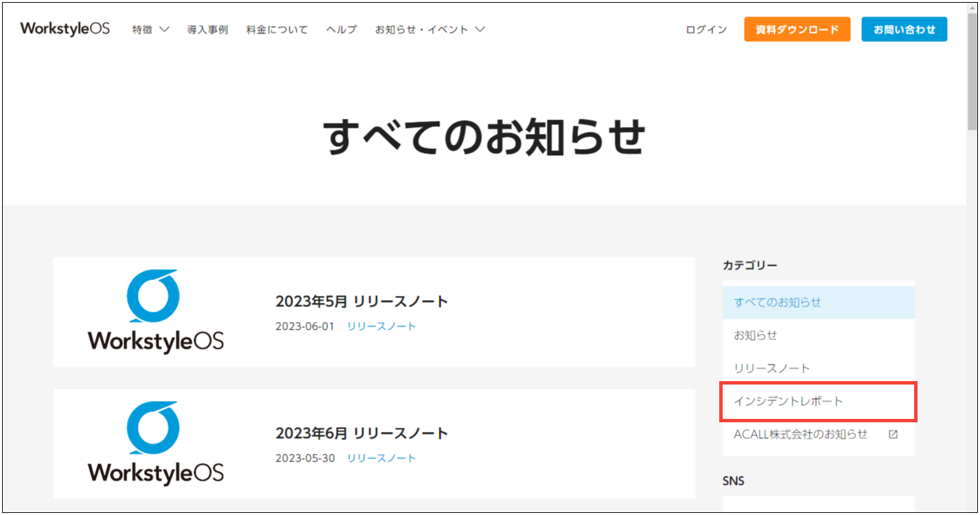Expand the お知らせ・イベント dropdown menu
The width and height of the screenshot is (980, 515).
(430, 30)
